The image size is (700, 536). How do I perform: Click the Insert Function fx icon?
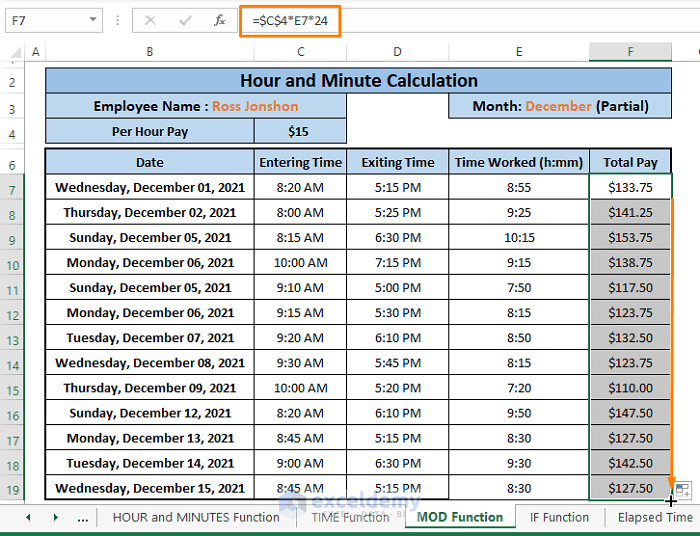(x=219, y=20)
